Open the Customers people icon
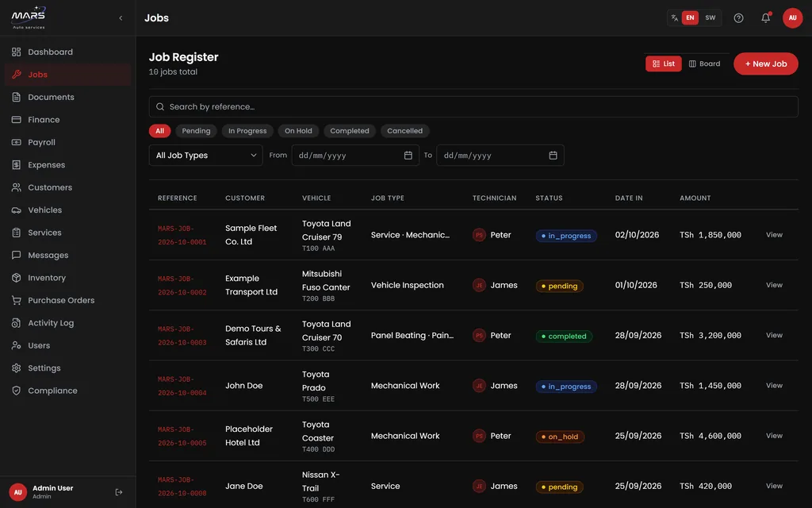The height and width of the screenshot is (508, 812). (x=17, y=187)
